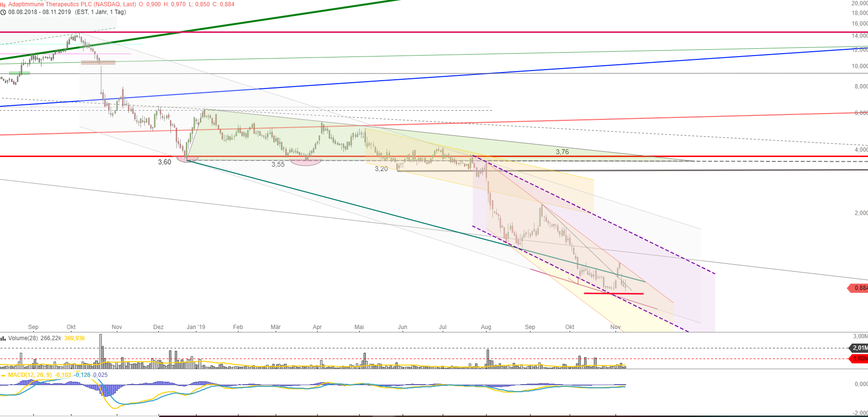The image size is (868, 417).
Task: Click the yellow MACD line icon
Action: (3, 375)
